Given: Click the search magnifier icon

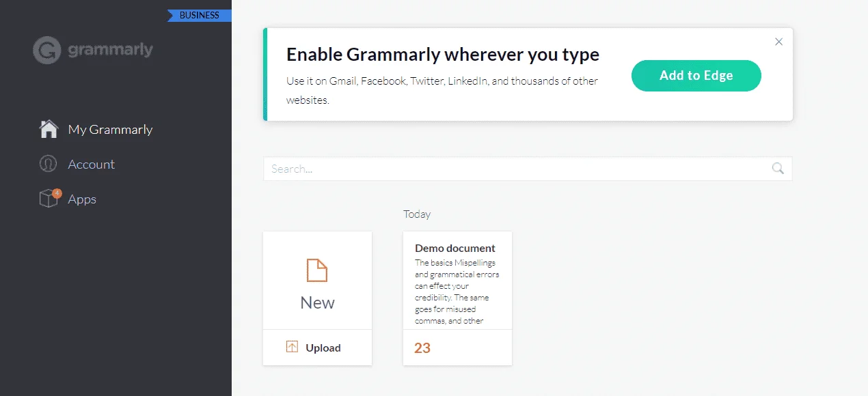Looking at the screenshot, I should coord(778,169).
